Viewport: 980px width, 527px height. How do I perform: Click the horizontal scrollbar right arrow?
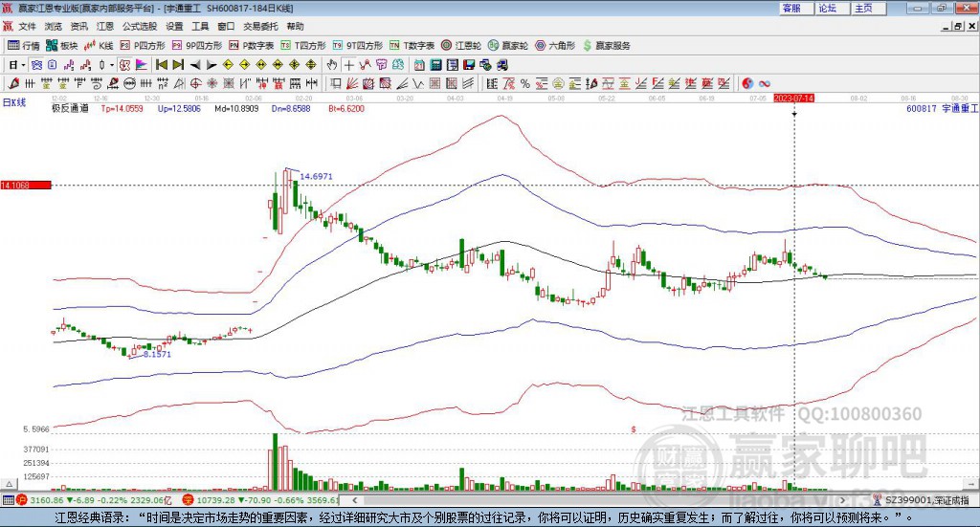click(x=842, y=500)
